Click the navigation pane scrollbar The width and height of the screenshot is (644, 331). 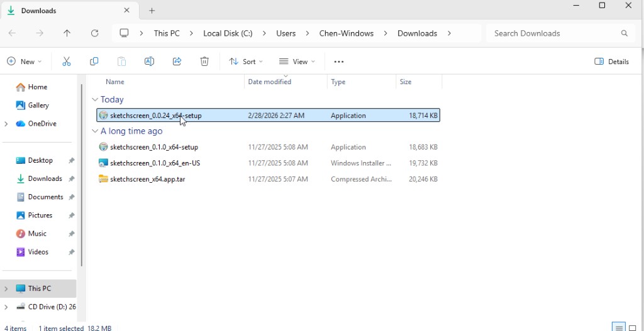click(x=81, y=175)
